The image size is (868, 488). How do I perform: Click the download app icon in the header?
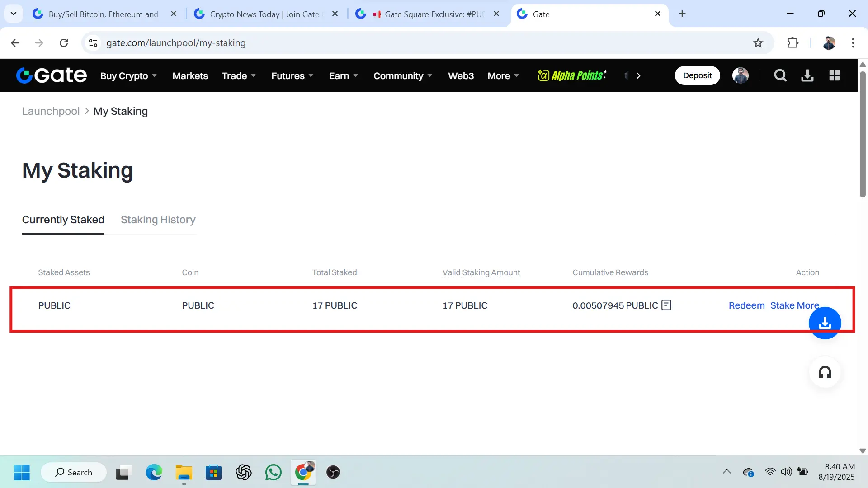click(x=807, y=75)
